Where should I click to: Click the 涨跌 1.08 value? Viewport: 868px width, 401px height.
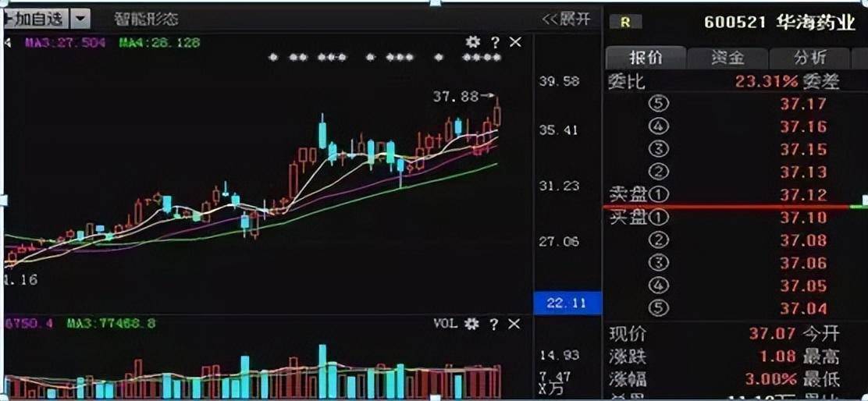(x=777, y=357)
